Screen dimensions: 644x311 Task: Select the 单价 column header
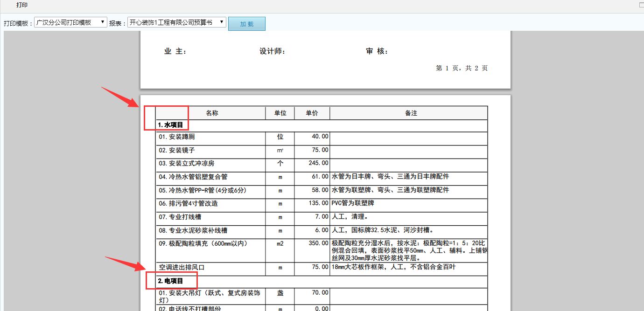tap(311, 112)
